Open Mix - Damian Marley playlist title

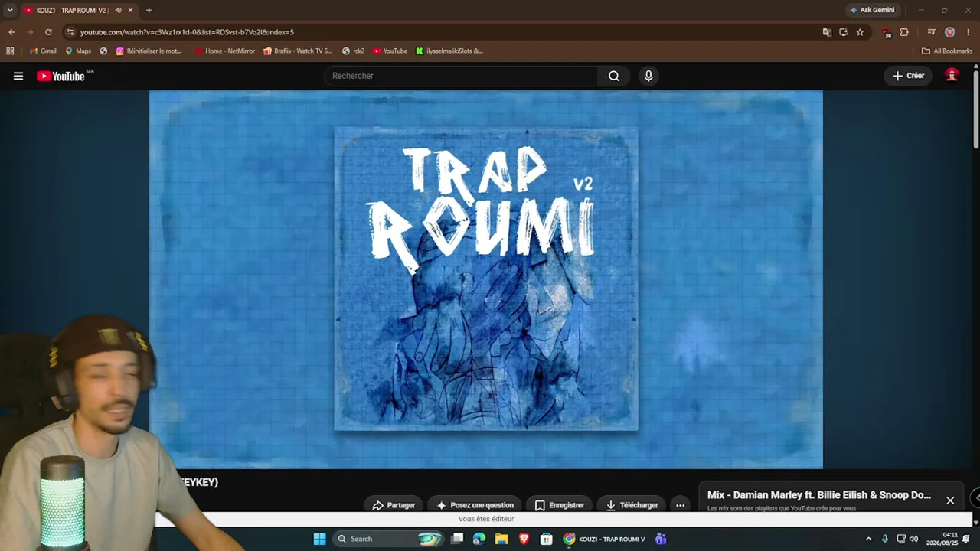[818, 495]
